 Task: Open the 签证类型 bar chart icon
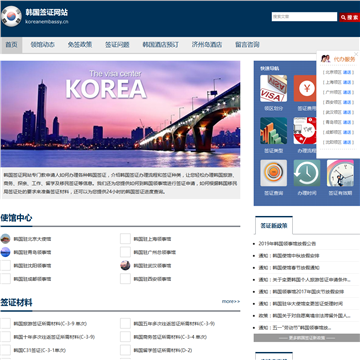point(273,131)
